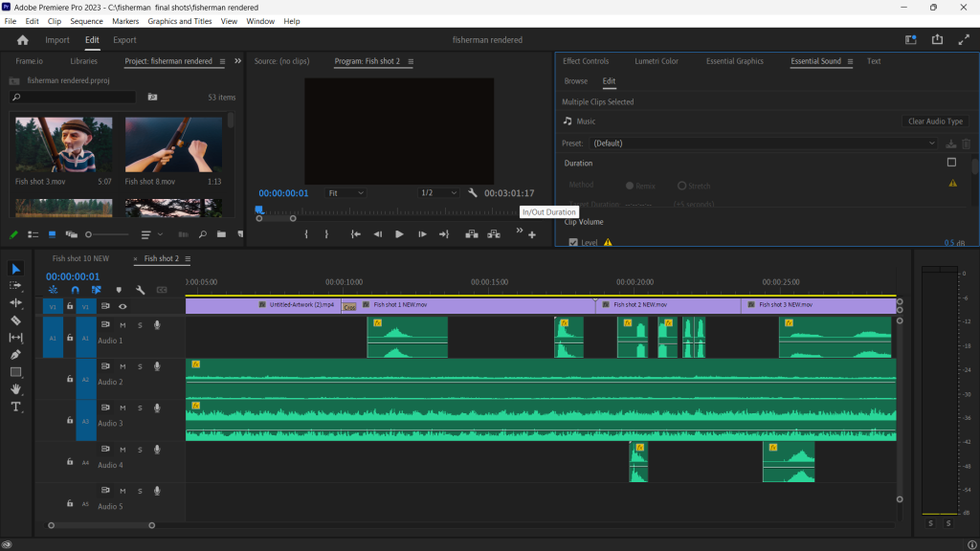Viewport: 980px width, 551px height.
Task: Select the Hand tool
Action: [15, 389]
